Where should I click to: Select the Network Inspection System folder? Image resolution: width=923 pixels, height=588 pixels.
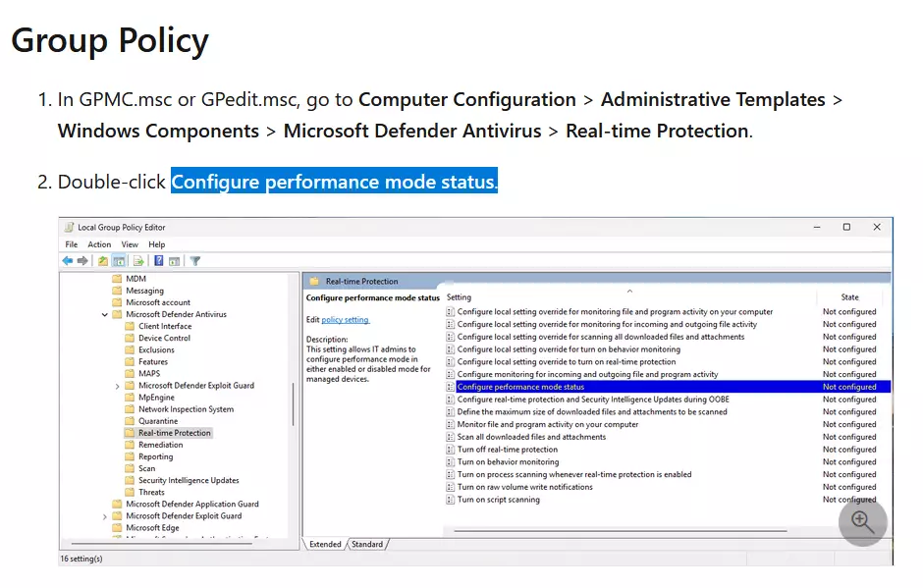[x=186, y=409]
